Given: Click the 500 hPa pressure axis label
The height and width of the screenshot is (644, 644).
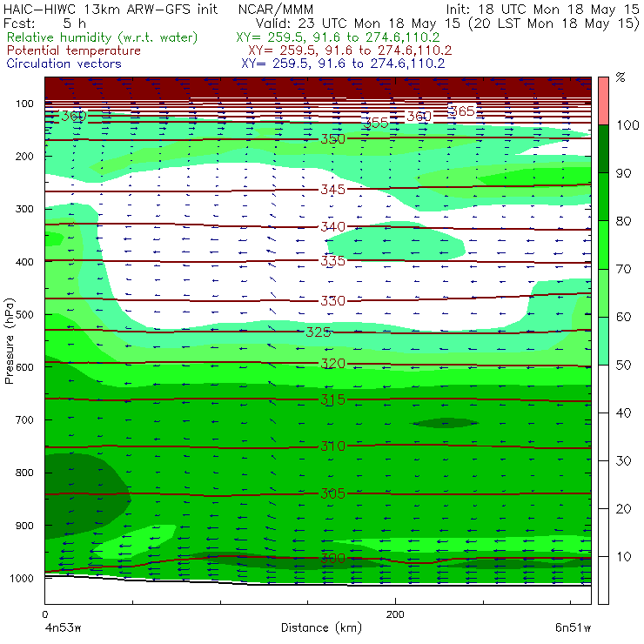Looking at the screenshot, I should click(24, 315).
